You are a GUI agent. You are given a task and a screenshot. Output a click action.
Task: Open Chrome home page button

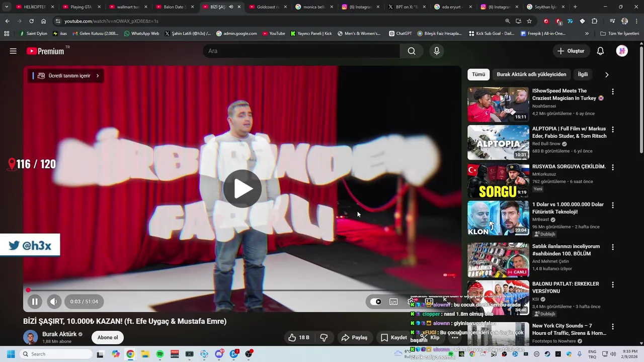pyautogui.click(x=43, y=21)
